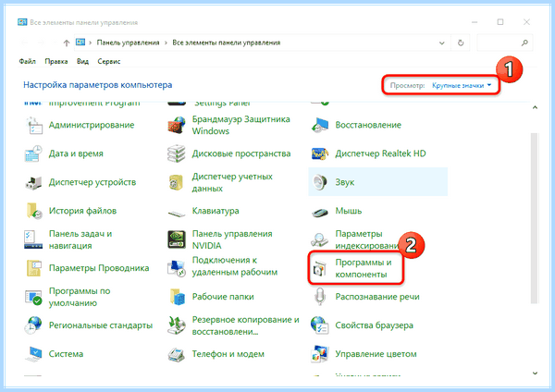Click into the control panel search field

pyautogui.click(x=504, y=43)
